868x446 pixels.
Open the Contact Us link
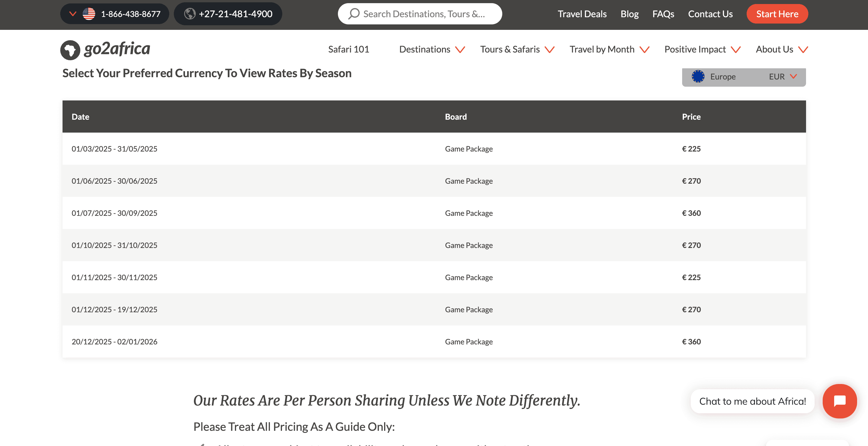[x=710, y=14]
